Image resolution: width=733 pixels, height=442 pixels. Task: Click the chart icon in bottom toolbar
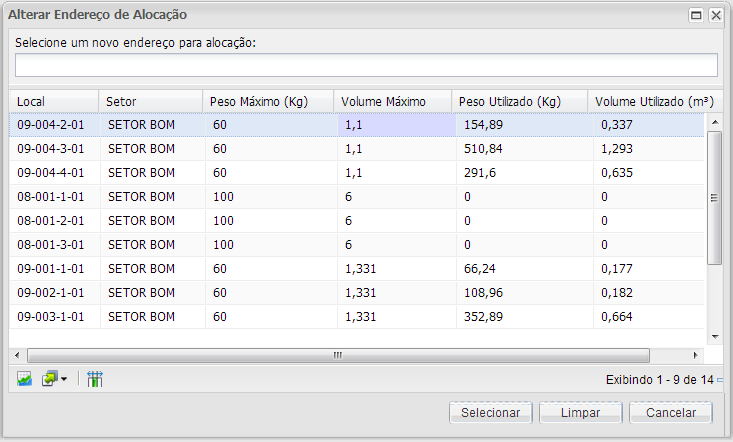(24, 380)
